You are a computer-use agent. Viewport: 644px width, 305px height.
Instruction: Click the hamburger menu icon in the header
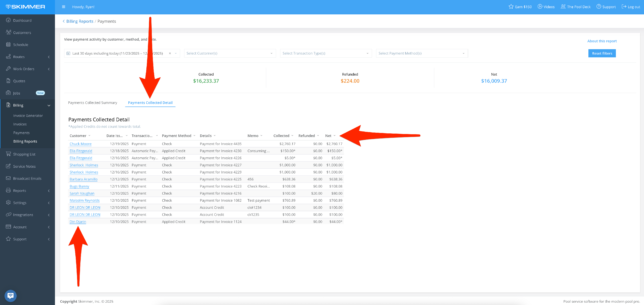[64, 7]
